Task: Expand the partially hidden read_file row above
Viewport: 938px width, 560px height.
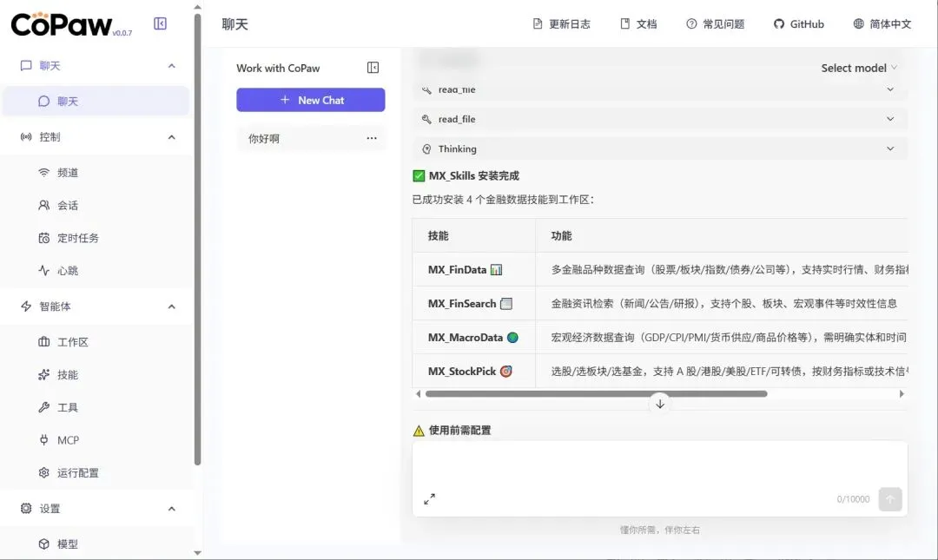Action: 660,89
